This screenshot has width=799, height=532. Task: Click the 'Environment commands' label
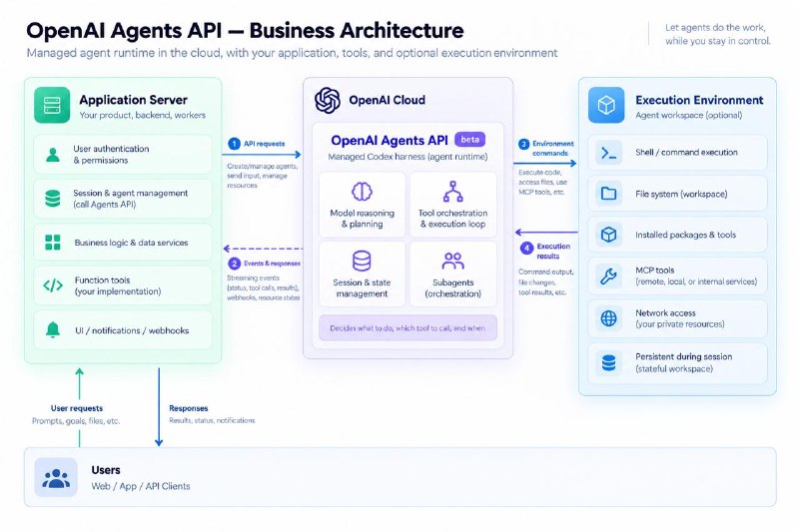coord(552,148)
